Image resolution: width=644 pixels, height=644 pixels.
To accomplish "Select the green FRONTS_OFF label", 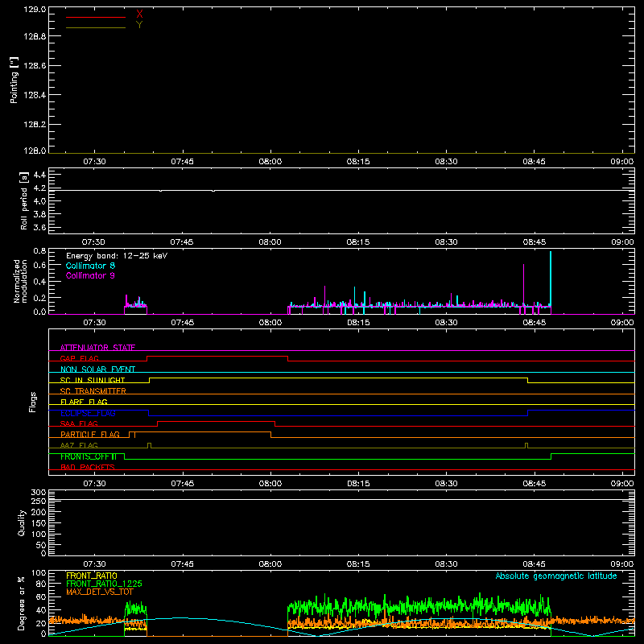I will pos(89,456).
